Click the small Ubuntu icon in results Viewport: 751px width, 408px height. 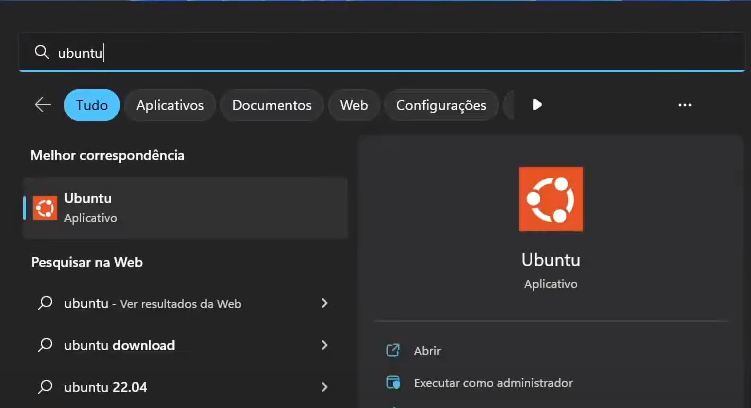point(45,208)
